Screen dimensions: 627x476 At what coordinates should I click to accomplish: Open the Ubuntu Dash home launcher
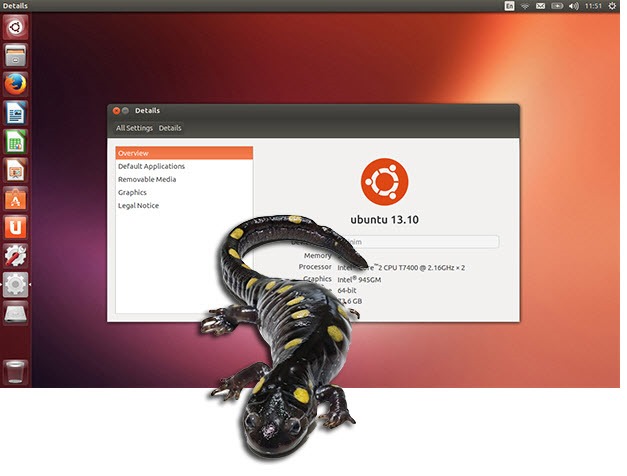[x=16, y=27]
